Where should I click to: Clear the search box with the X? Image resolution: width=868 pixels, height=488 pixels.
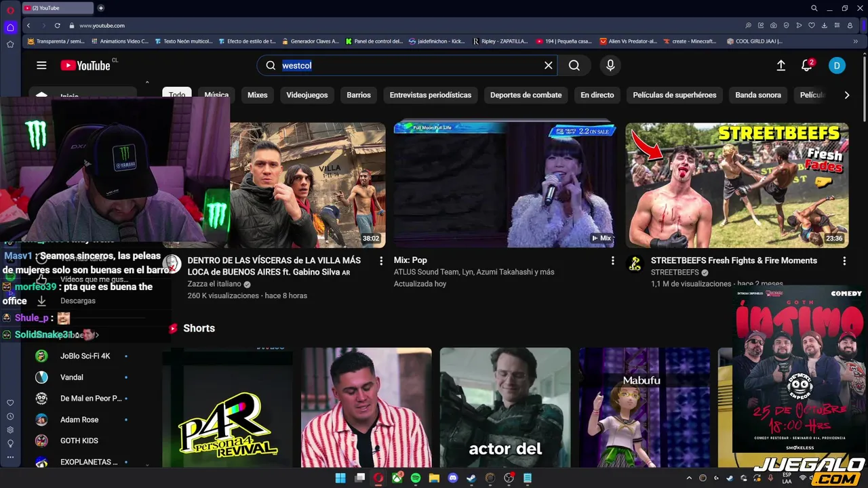[549, 66]
